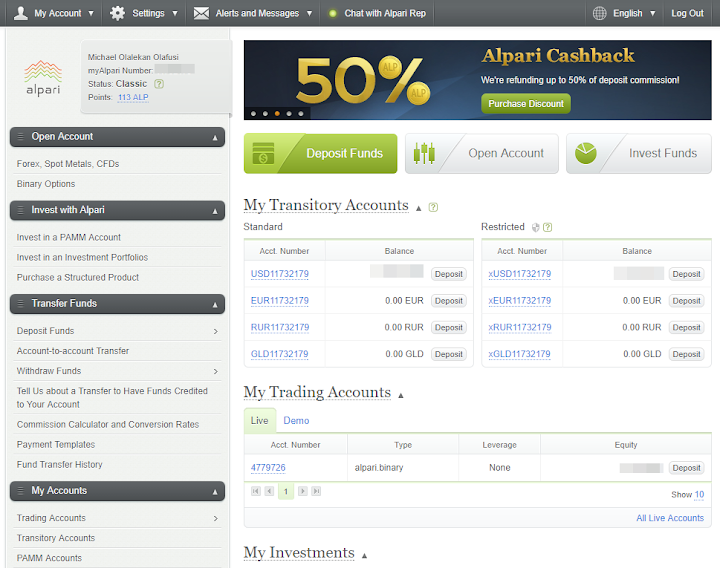Image resolution: width=720 pixels, height=568 pixels.
Task: Click the green chat status dot icon
Action: coord(333,13)
